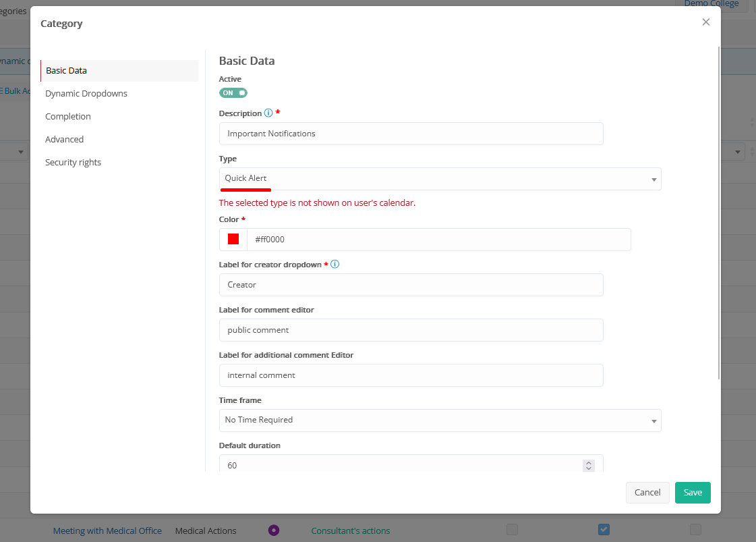Switch to the Completion tab
Viewport: 756px width, 542px height.
(x=68, y=117)
